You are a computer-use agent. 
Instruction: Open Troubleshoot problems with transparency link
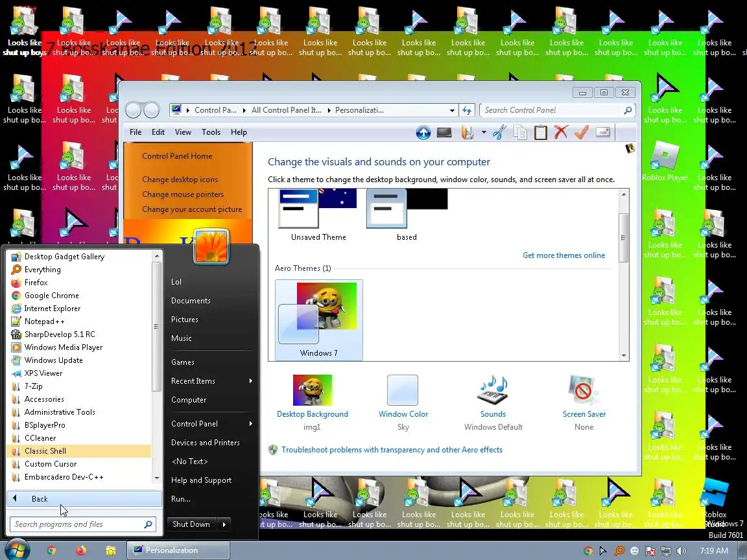coord(392,450)
